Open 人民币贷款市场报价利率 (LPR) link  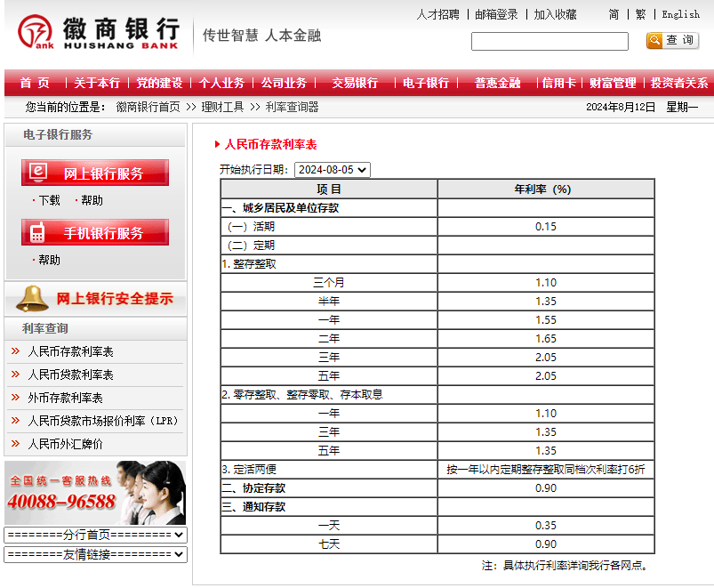(103, 421)
